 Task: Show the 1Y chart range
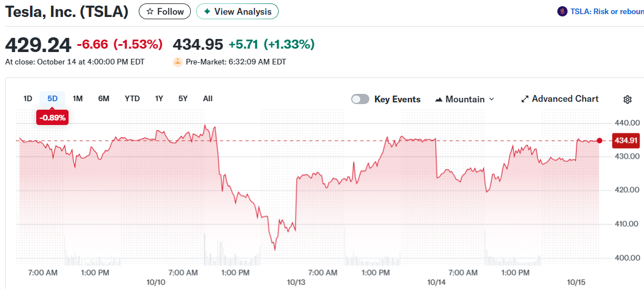tap(159, 98)
